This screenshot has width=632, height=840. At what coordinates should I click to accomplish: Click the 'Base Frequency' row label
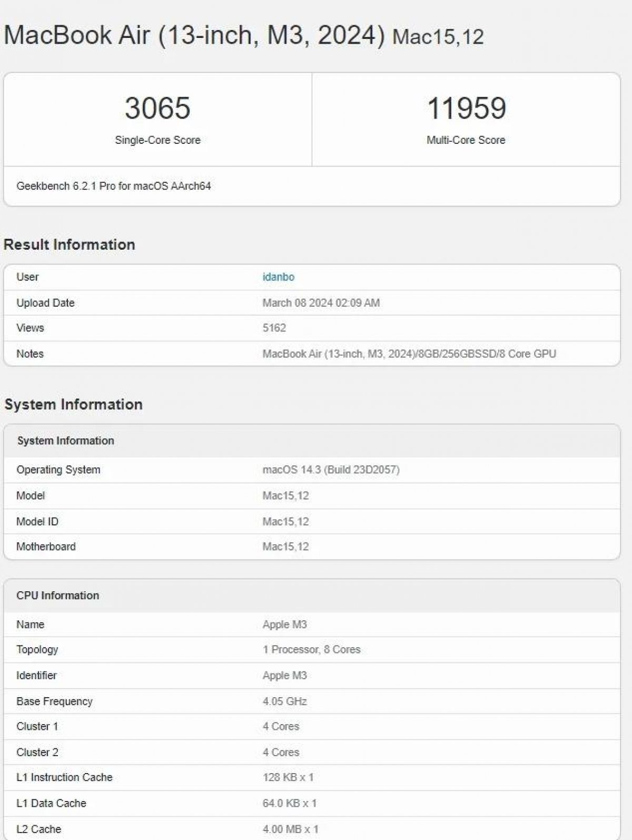point(54,701)
